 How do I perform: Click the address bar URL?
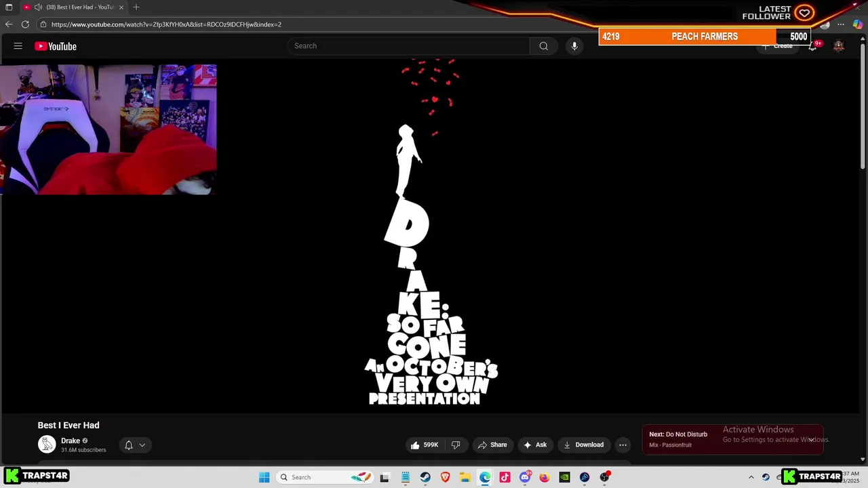(166, 24)
